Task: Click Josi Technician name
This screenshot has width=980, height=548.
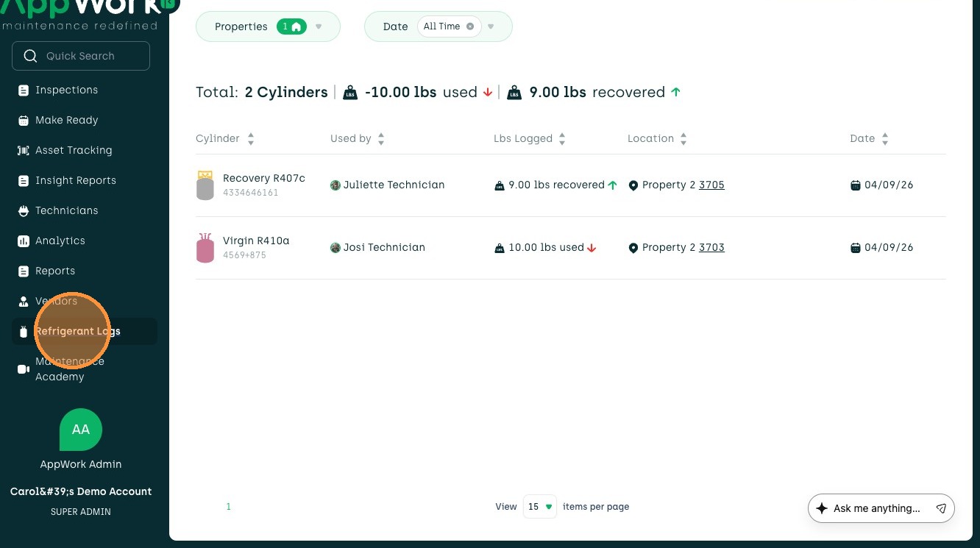Action: pos(384,248)
